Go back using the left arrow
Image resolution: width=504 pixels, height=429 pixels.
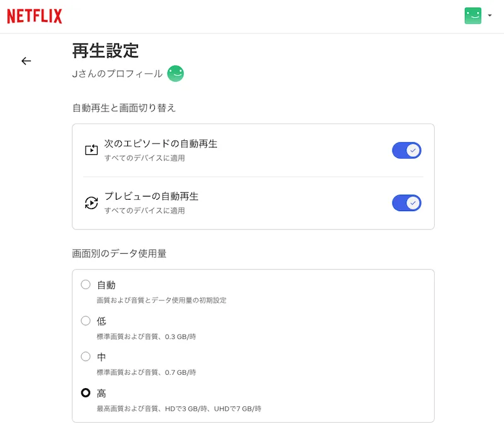click(x=26, y=60)
